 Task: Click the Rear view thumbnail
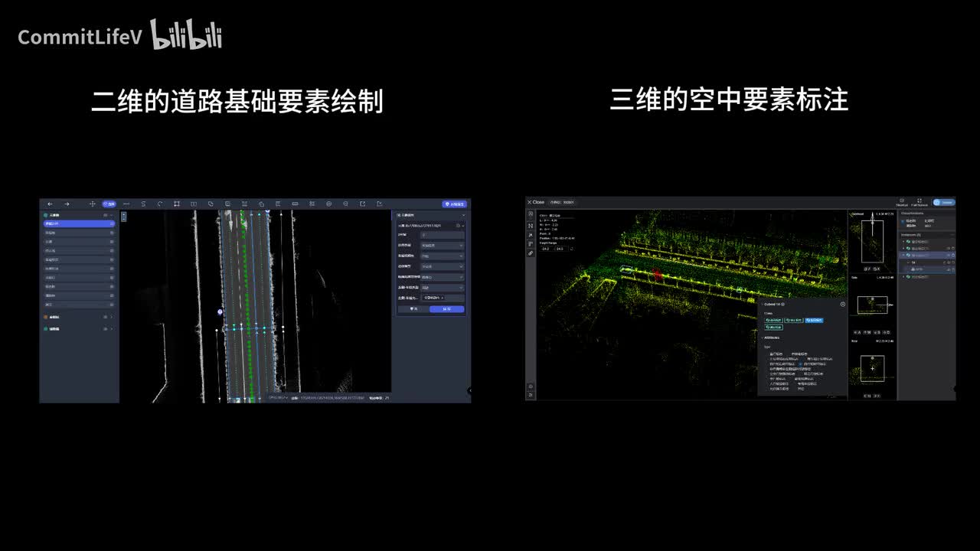pos(873,368)
